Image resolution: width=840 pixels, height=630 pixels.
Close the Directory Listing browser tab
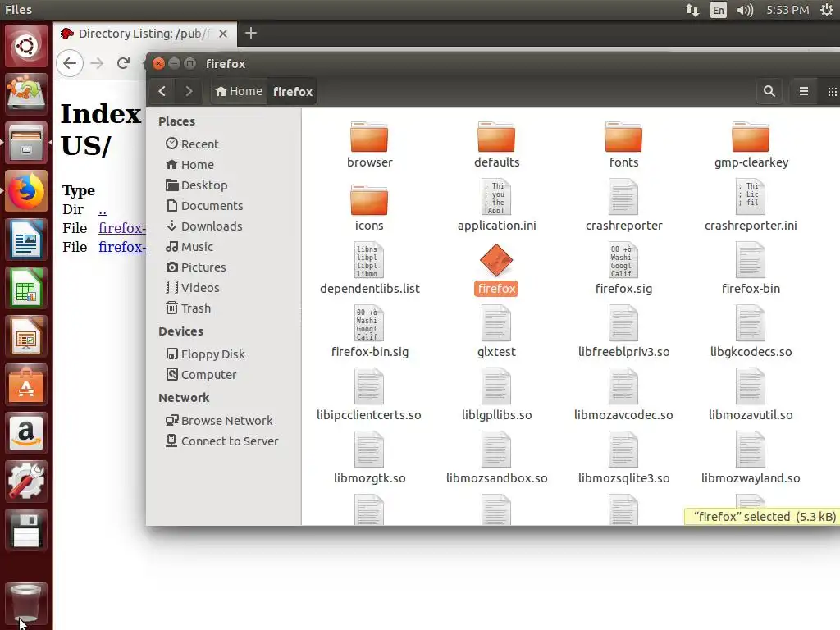pos(223,34)
